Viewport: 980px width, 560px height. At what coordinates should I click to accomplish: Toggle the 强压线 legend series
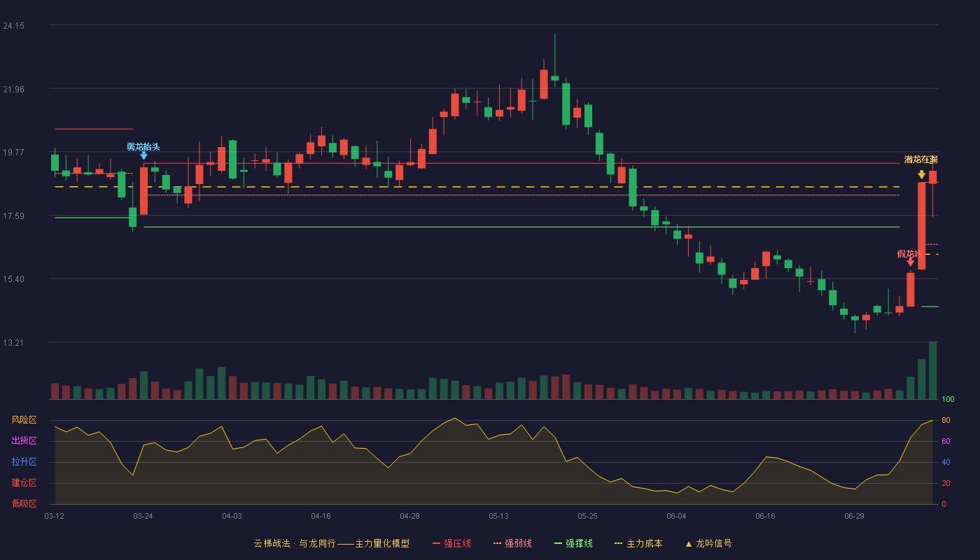451,543
